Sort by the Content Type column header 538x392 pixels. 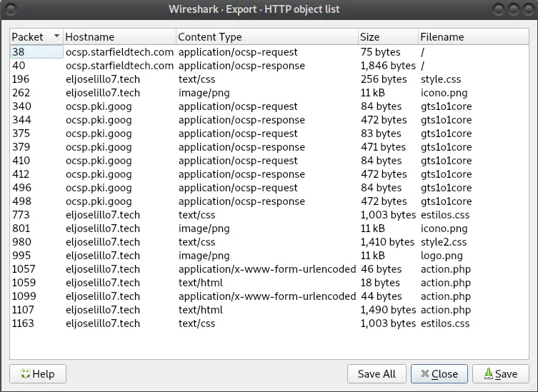pyautogui.click(x=266, y=36)
